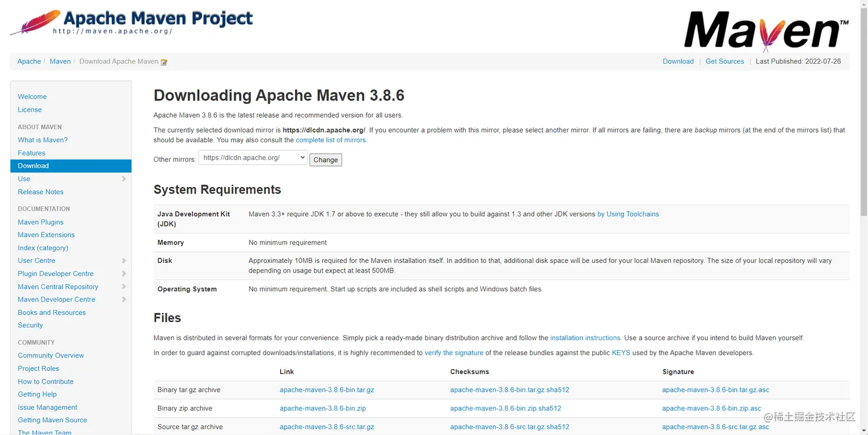Expand the Plugin Developer Centre arrow
This screenshot has width=868, height=435.
pyautogui.click(x=124, y=274)
